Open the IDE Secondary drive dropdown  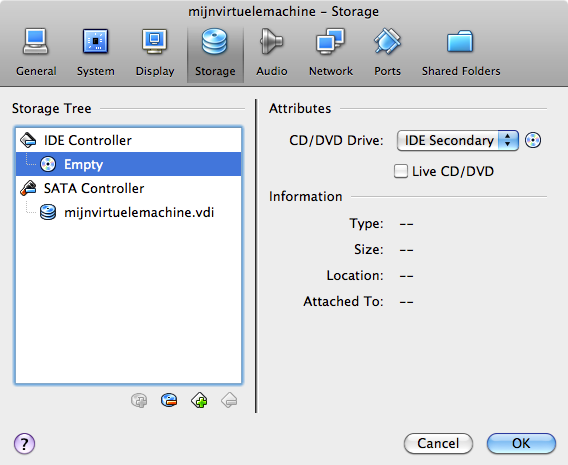[458, 141]
